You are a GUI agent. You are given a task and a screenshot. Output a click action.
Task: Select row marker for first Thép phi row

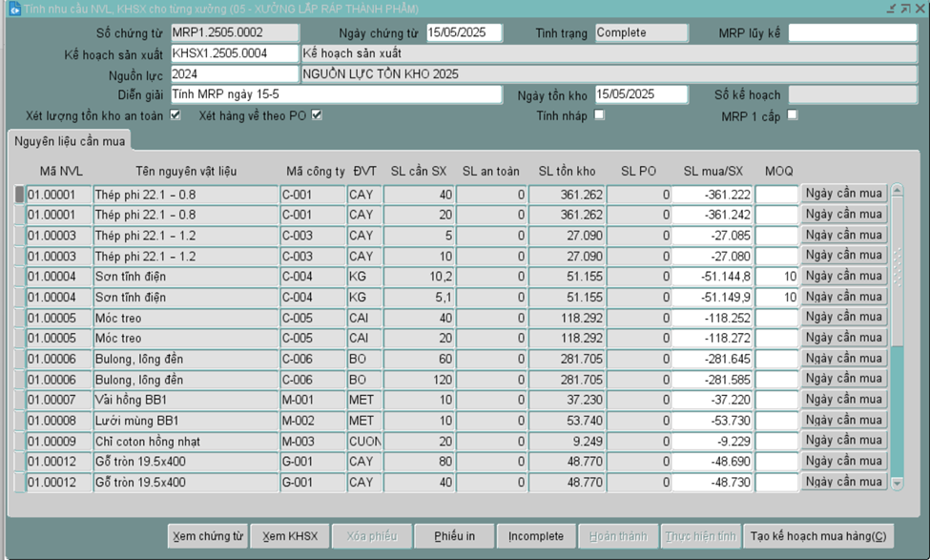[19, 195]
